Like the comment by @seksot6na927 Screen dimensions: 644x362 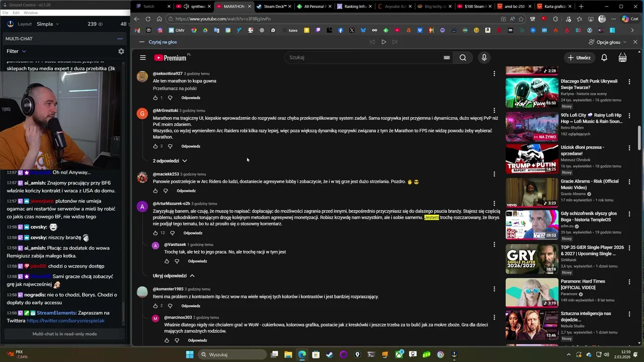point(155,98)
